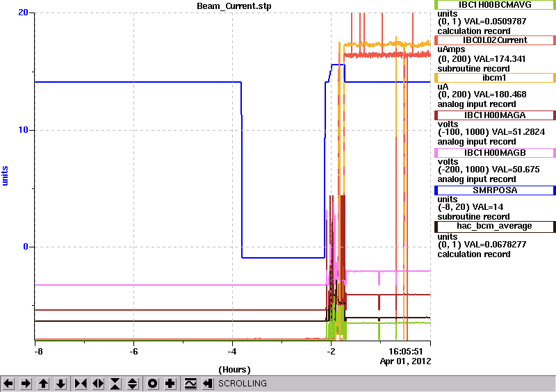Click the x-axis tick label -2

pyautogui.click(x=331, y=352)
